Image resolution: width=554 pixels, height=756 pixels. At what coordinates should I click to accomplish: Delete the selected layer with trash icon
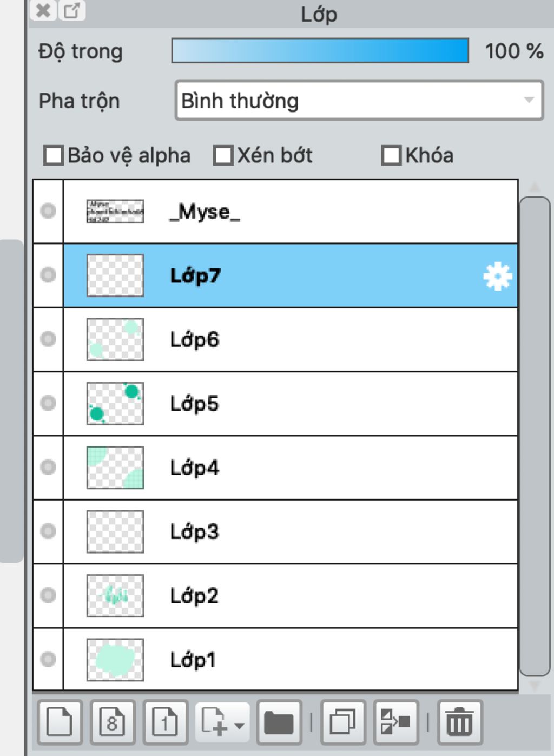pos(459,722)
